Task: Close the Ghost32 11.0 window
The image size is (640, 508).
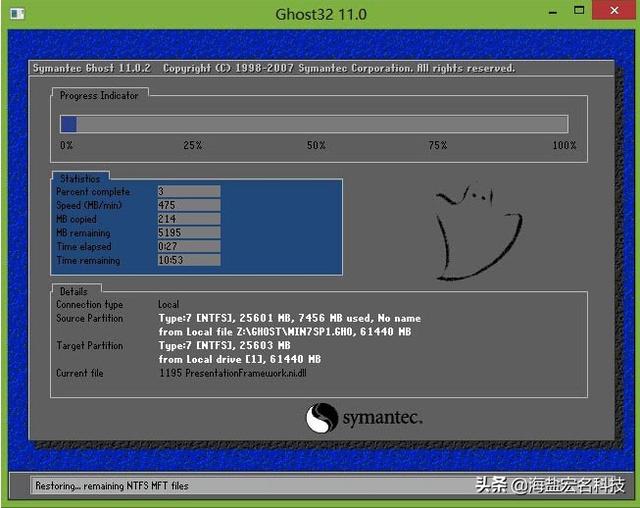Action: tap(614, 10)
